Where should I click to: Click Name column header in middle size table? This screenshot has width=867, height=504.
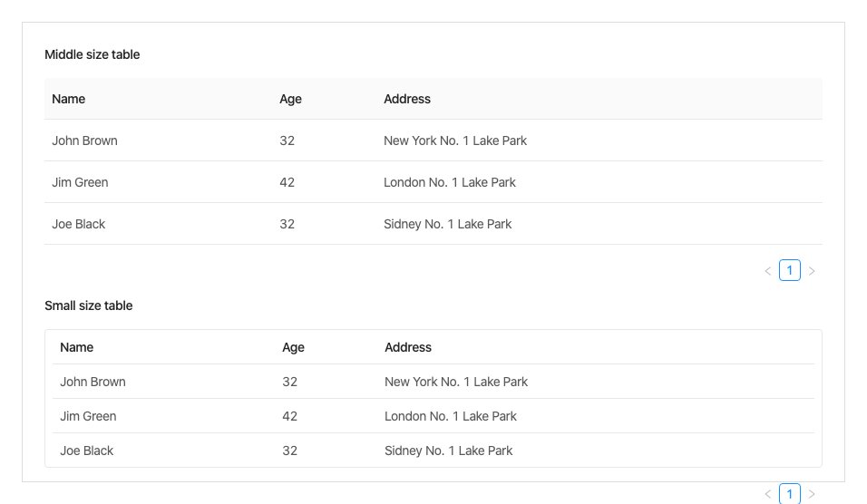click(x=69, y=99)
